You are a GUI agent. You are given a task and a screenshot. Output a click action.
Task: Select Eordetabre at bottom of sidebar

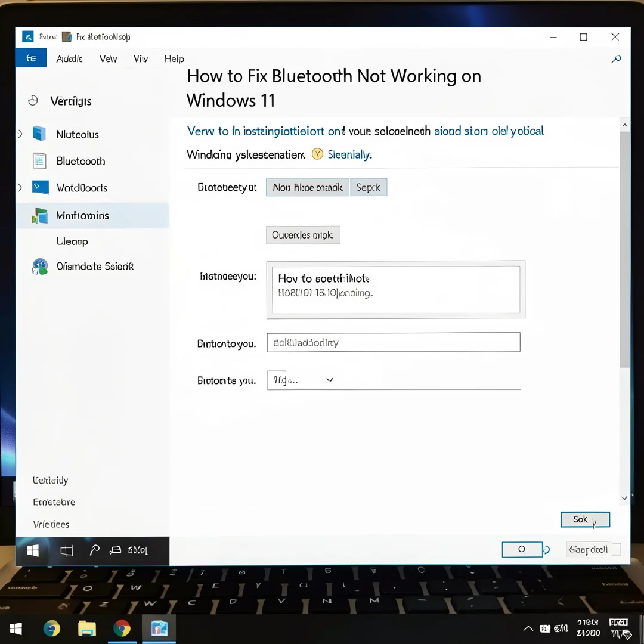tap(54, 502)
